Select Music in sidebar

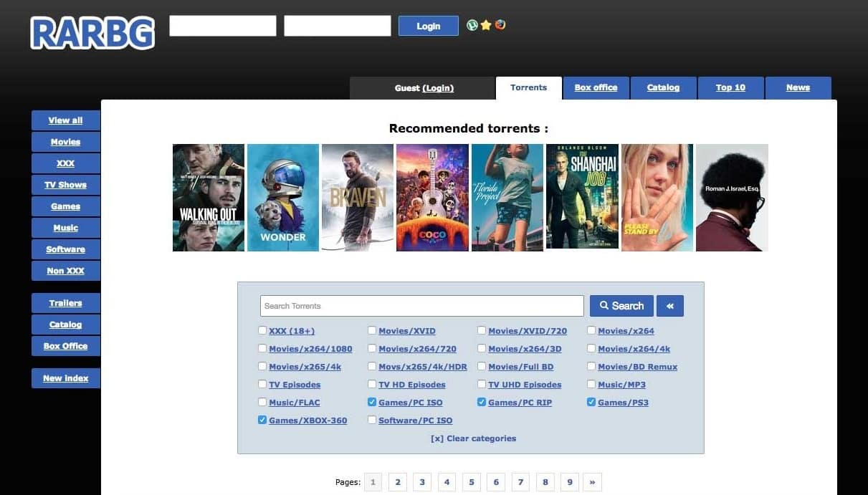pos(65,228)
